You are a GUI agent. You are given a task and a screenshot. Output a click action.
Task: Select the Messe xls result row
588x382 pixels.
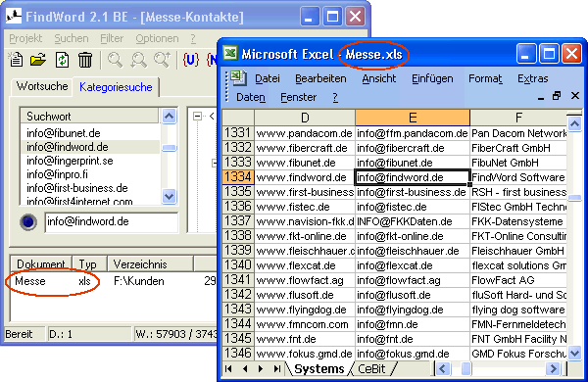pos(113,281)
